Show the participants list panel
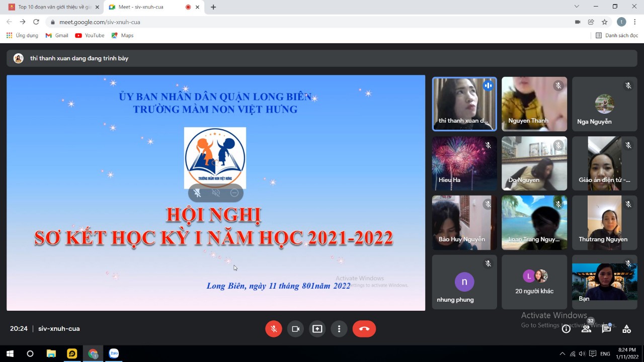This screenshot has width=644, height=362. point(586,329)
